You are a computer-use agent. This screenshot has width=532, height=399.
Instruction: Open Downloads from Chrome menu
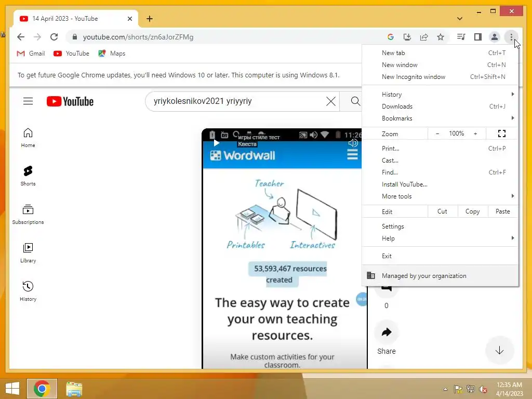(x=440, y=106)
